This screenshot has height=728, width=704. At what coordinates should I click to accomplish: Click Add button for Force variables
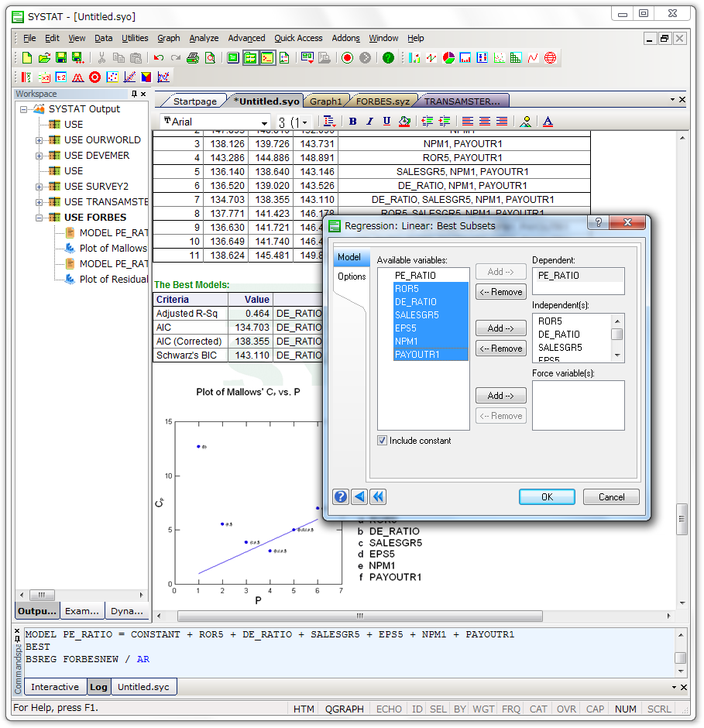(500, 396)
